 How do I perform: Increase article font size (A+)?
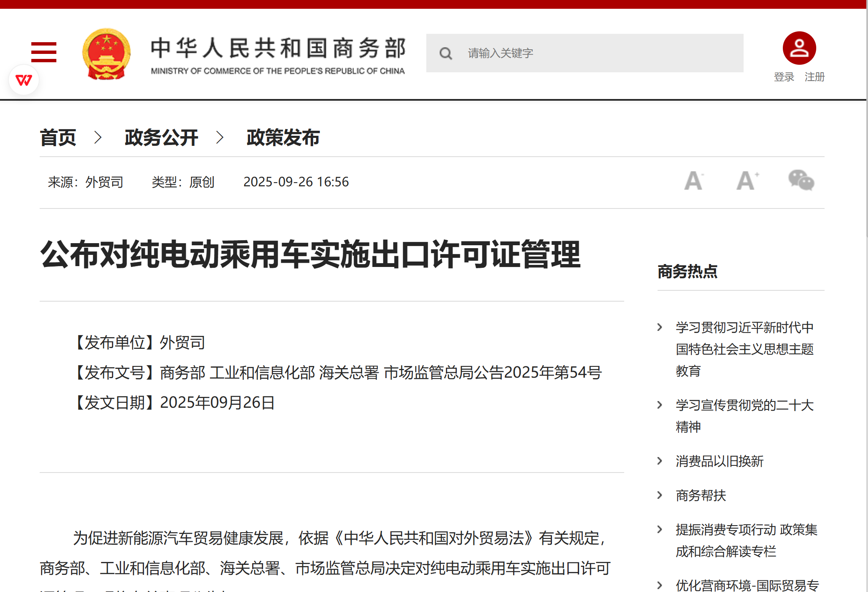coord(747,181)
